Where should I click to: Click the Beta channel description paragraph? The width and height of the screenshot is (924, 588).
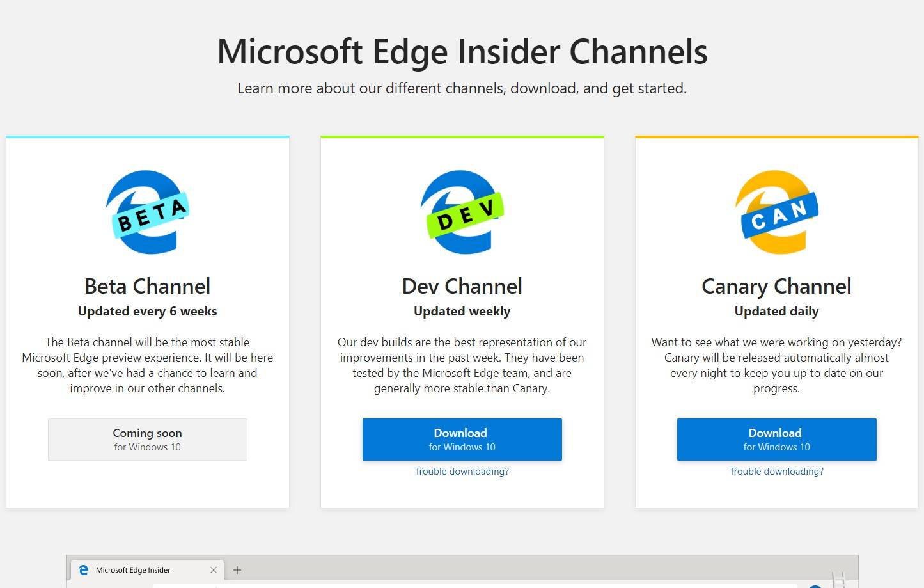click(148, 365)
